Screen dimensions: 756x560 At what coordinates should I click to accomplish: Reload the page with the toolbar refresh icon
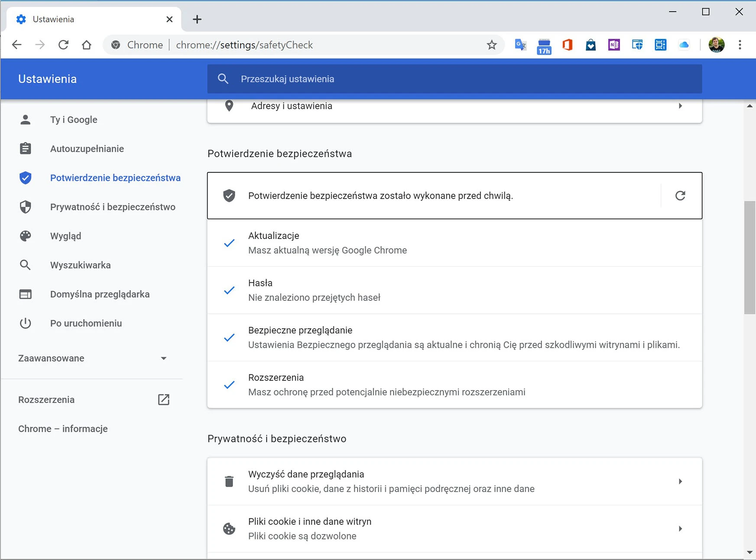pyautogui.click(x=63, y=45)
